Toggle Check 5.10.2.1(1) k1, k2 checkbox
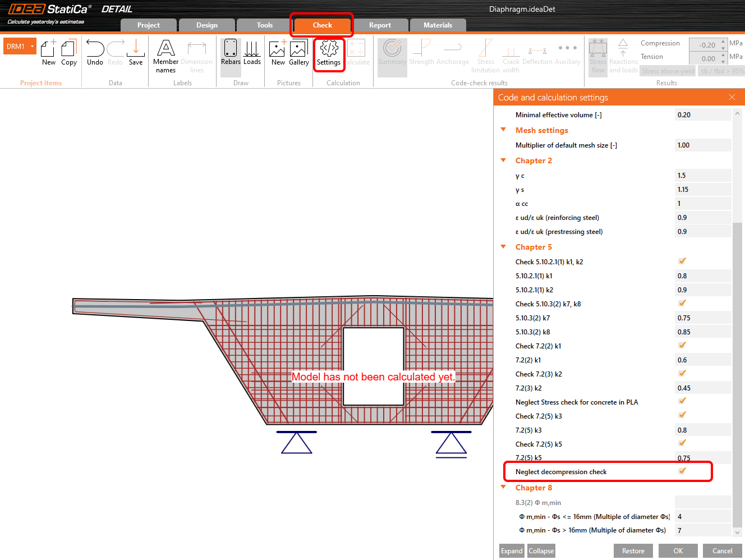 (682, 261)
